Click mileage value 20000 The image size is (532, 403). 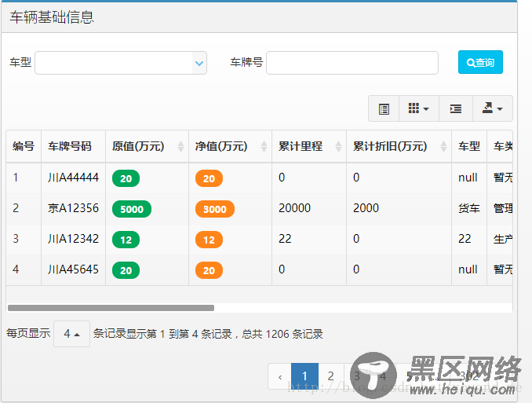pos(294,208)
